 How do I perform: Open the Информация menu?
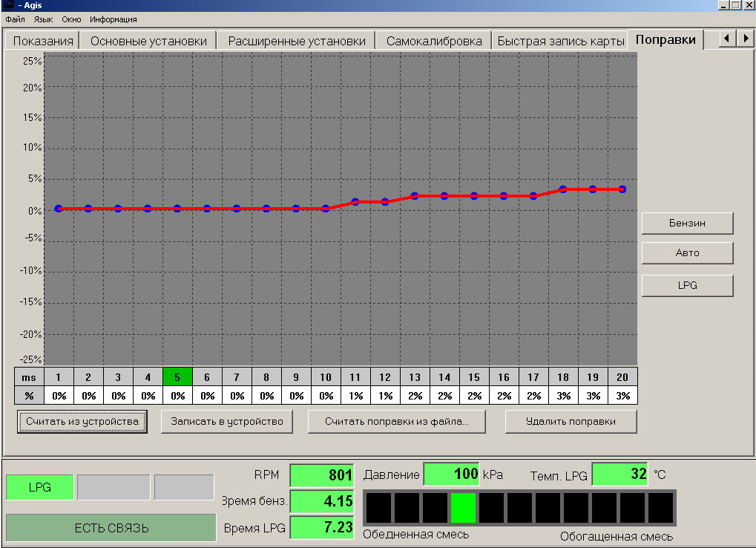coord(113,19)
